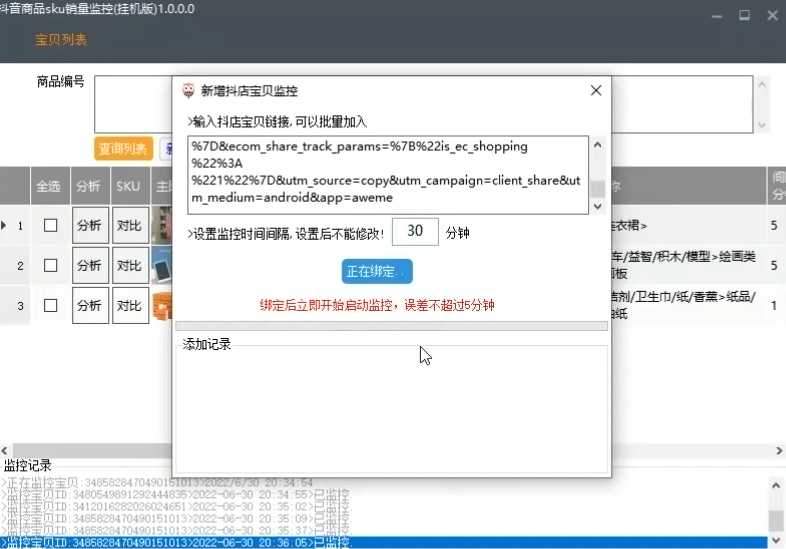Click the 添加记录 results area
This screenshot has width=786, height=549.
click(391, 409)
